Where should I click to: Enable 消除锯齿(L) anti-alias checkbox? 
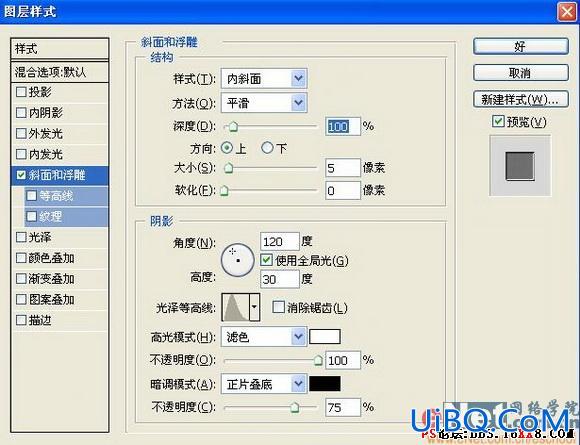pos(278,307)
